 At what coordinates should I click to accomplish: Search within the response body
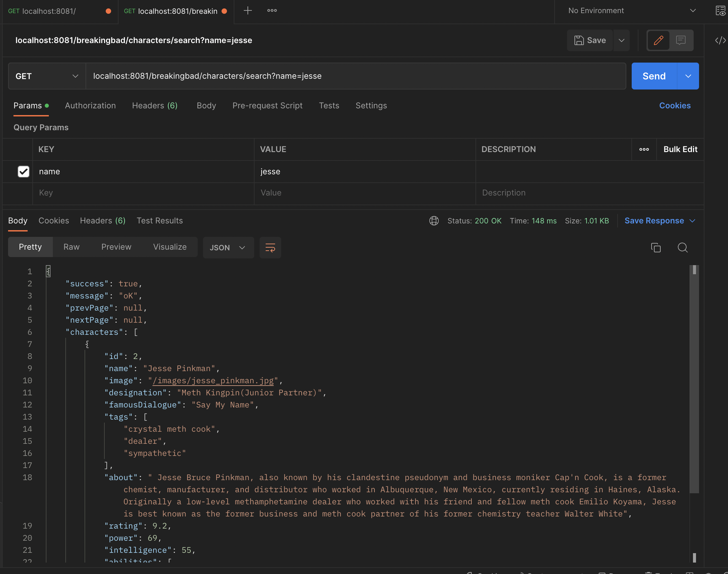(x=683, y=247)
